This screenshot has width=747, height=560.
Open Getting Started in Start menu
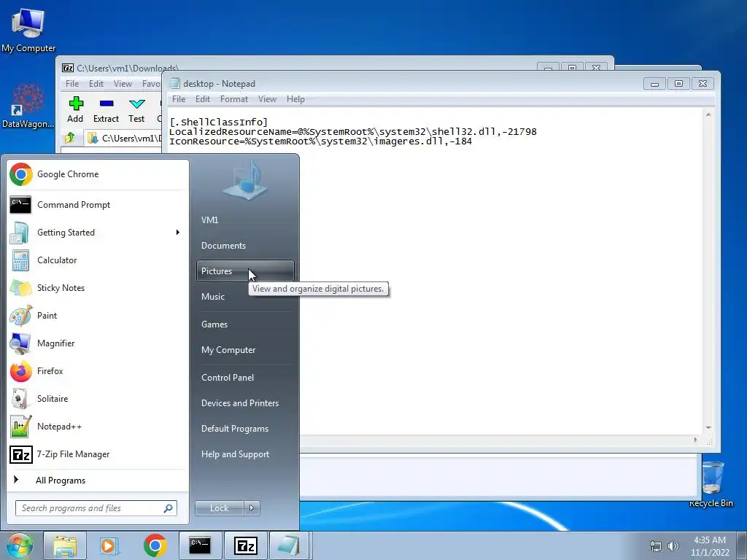[97, 233]
